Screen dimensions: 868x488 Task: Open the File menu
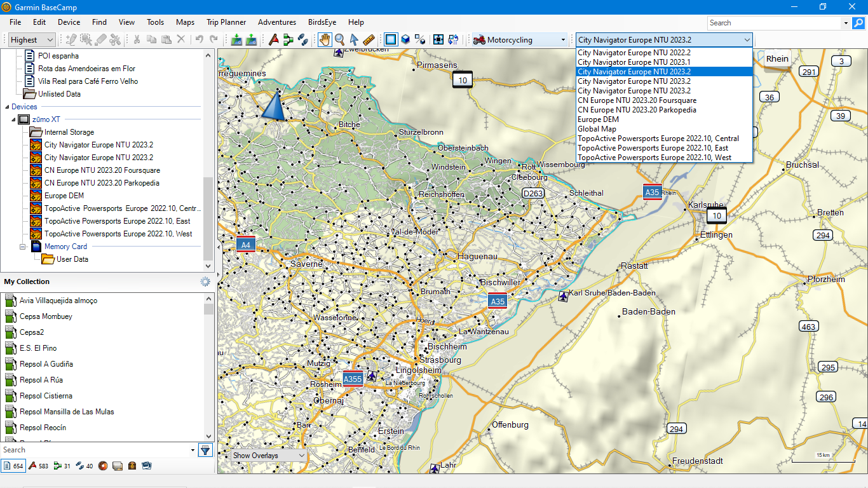tap(15, 22)
